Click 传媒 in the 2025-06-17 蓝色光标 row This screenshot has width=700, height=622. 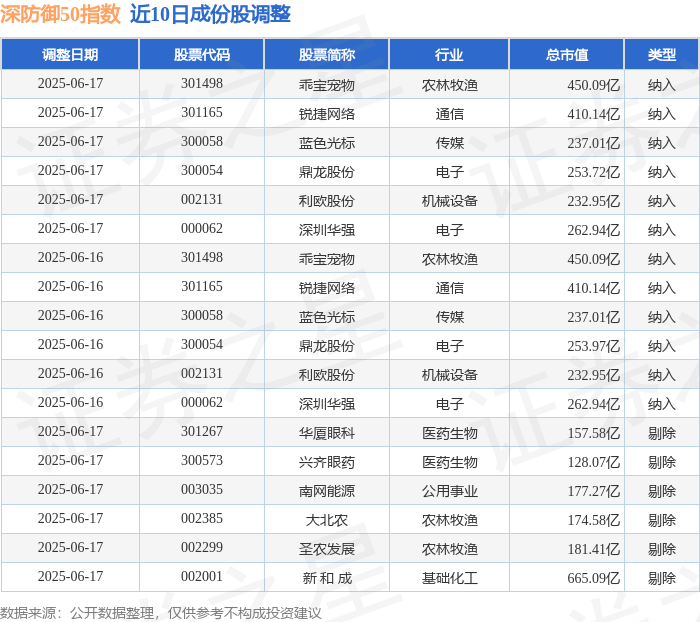click(x=450, y=142)
